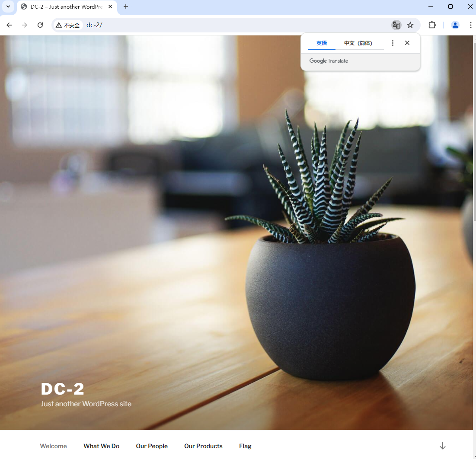Screen dimensions: 476x459
Task: Open Chrome's three-dot main menu
Action: pos(470,25)
